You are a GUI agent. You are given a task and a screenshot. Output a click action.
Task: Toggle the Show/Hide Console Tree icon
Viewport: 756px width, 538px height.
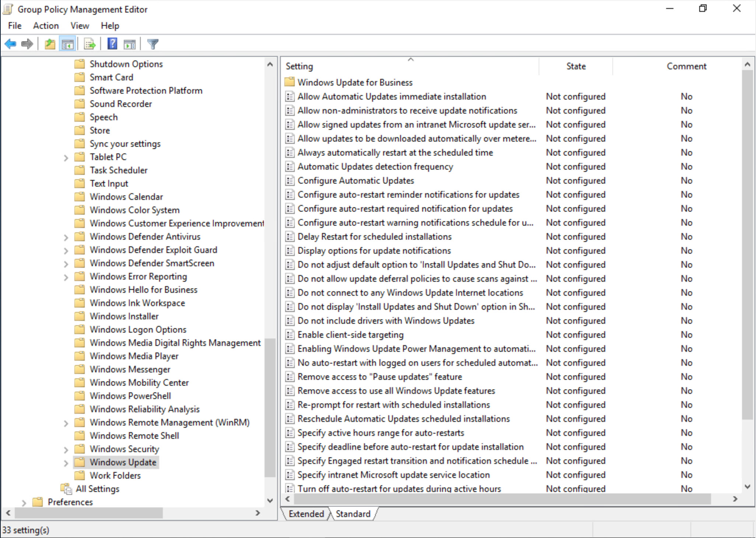(x=67, y=44)
